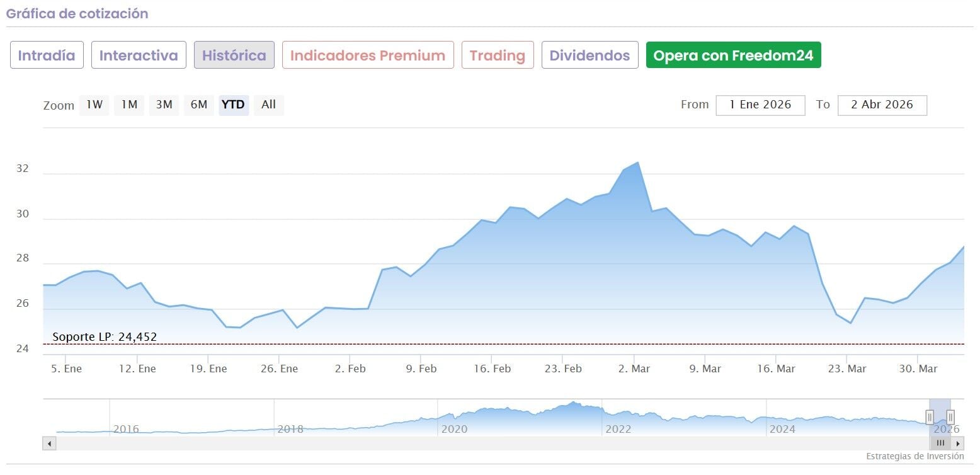Click the Opera con Freedom24 button
The height and width of the screenshot is (475, 980).
733,55
